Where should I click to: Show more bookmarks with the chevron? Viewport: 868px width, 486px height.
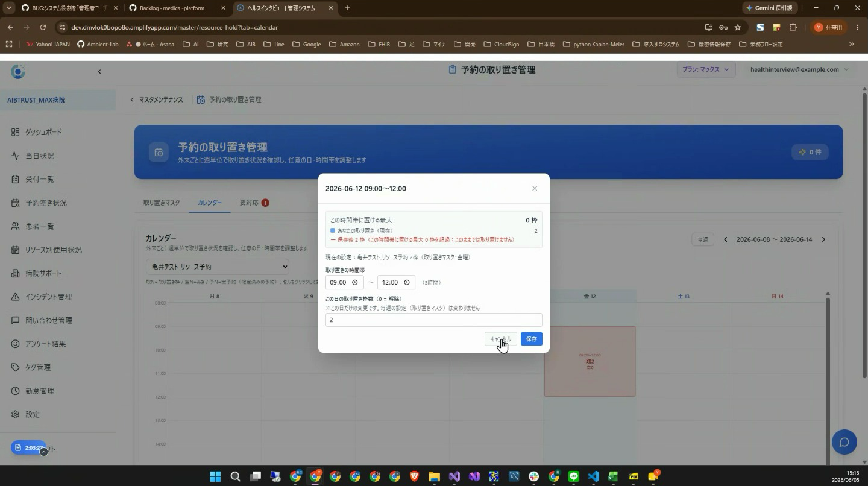(851, 44)
